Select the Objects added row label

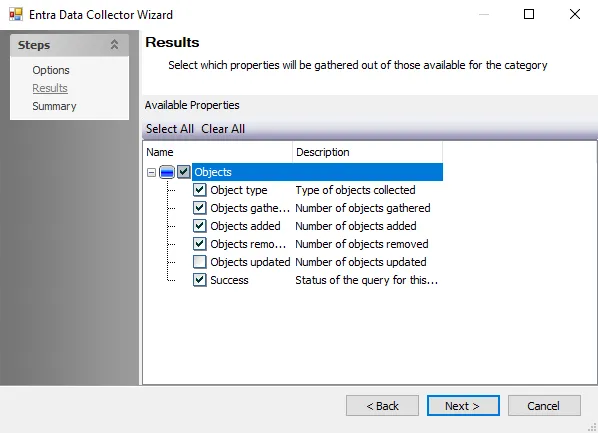[x=245, y=226]
